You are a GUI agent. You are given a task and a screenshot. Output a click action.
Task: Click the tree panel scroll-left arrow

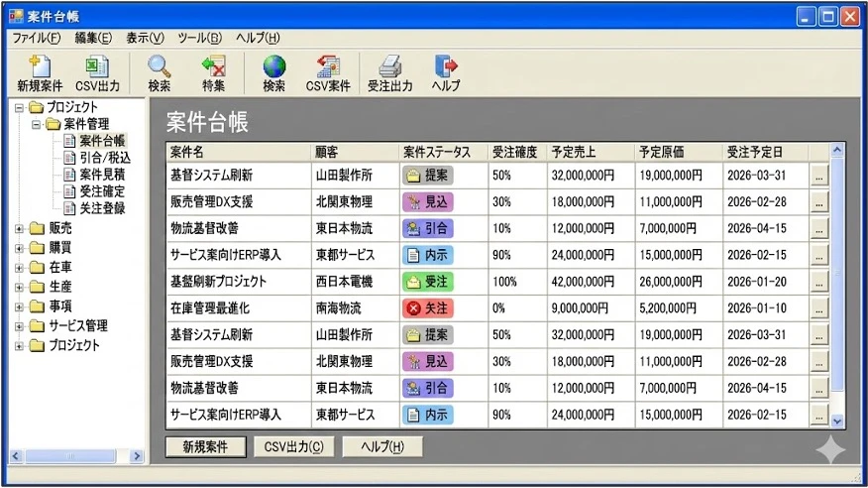(x=16, y=456)
